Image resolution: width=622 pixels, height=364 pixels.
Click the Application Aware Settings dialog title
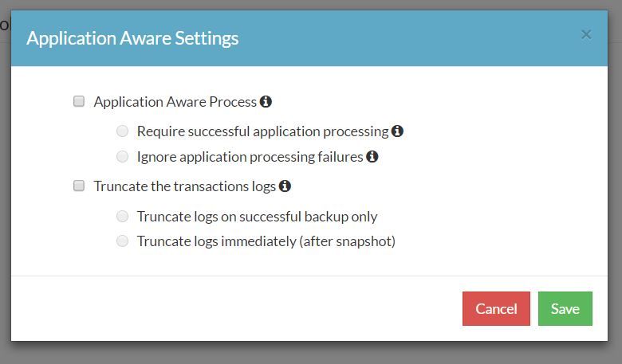pyautogui.click(x=132, y=38)
